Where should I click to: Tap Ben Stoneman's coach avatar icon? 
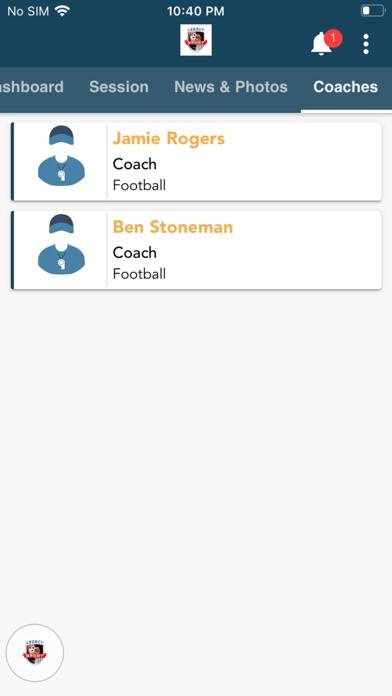click(61, 244)
